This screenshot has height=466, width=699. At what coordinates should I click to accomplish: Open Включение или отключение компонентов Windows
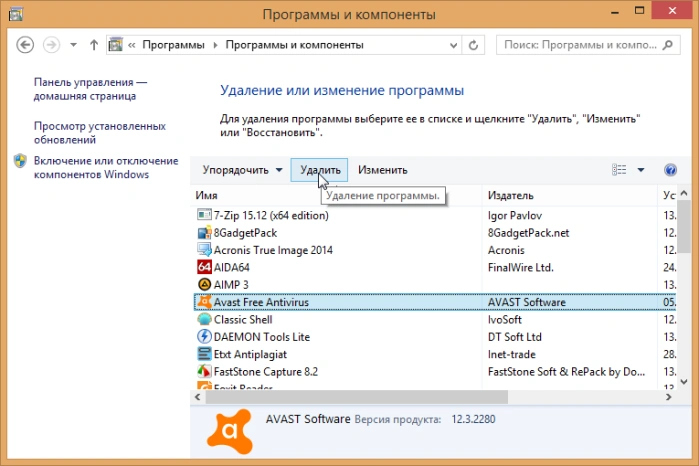(x=106, y=167)
